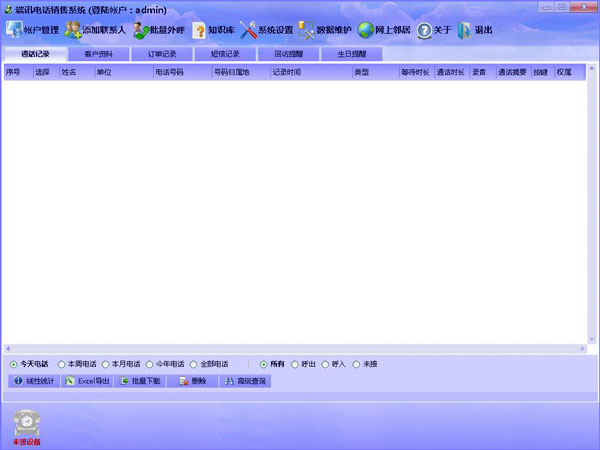Show the 关于 about dialog
Screen dimensions: 600x450
click(x=434, y=30)
